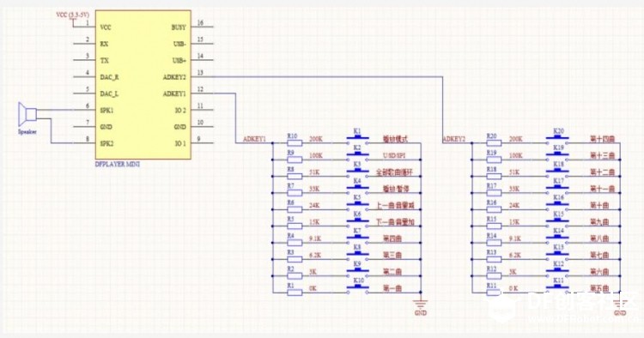Click resistor symbol R4
The image size is (644, 338).
pos(295,243)
